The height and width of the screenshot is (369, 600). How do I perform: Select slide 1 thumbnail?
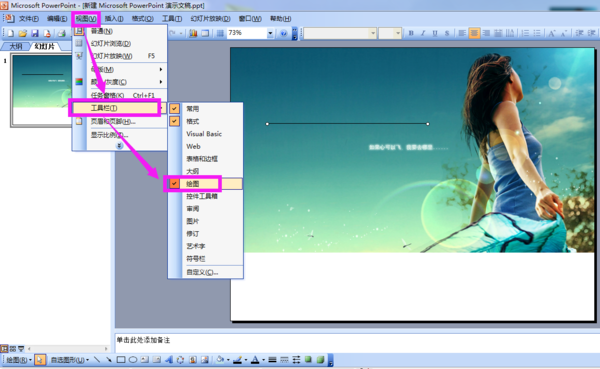(41, 90)
